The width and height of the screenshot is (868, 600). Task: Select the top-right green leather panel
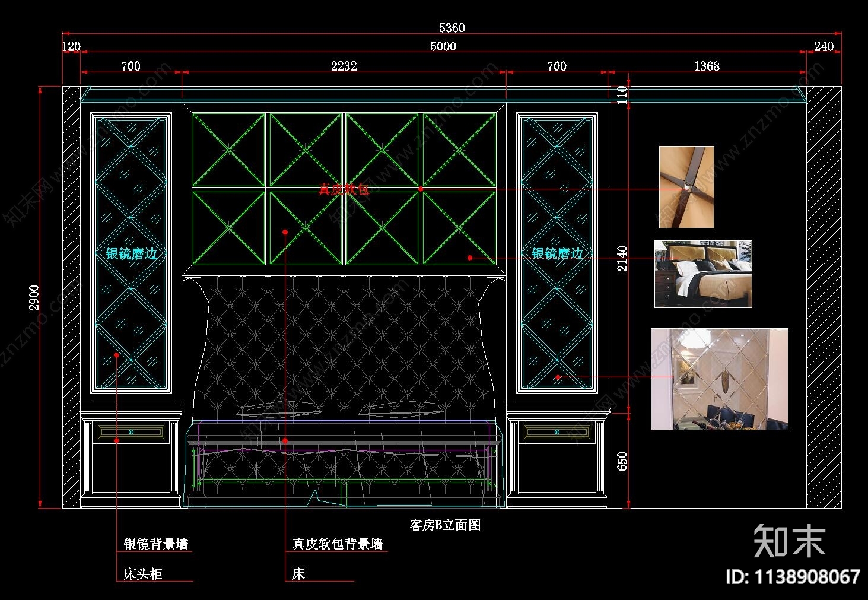tap(459, 150)
